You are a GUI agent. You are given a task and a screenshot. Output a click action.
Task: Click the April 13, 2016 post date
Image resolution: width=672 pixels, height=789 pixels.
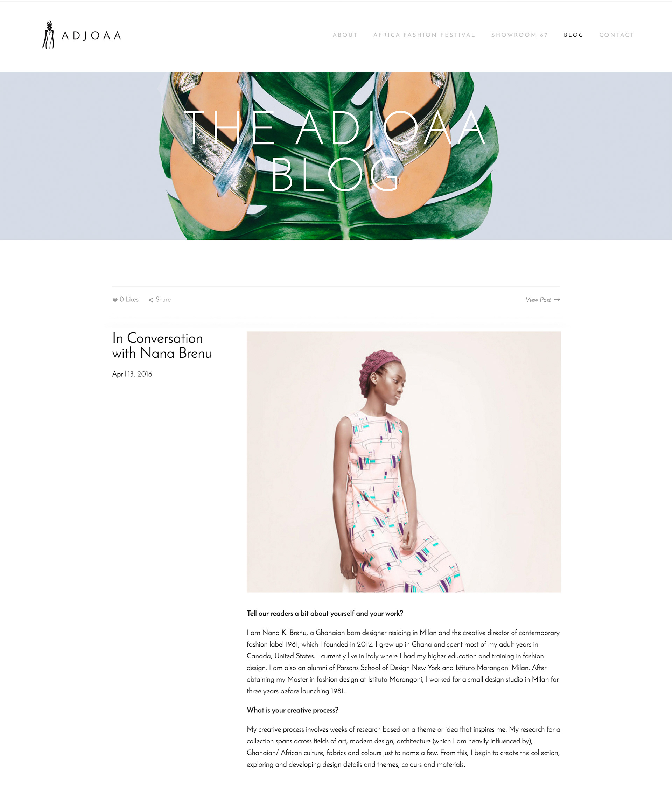pyautogui.click(x=132, y=374)
